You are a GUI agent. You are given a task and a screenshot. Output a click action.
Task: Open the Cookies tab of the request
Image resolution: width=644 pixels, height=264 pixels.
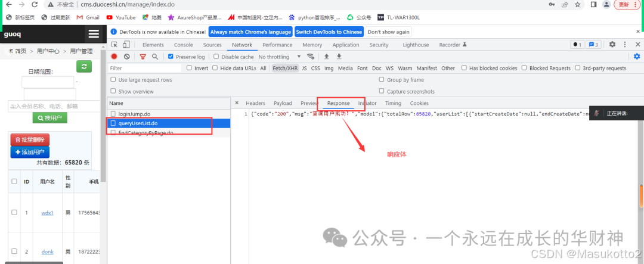(x=419, y=103)
